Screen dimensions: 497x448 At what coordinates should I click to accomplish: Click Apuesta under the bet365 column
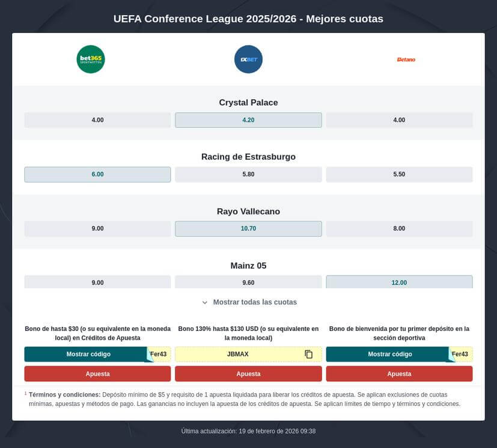(97, 374)
